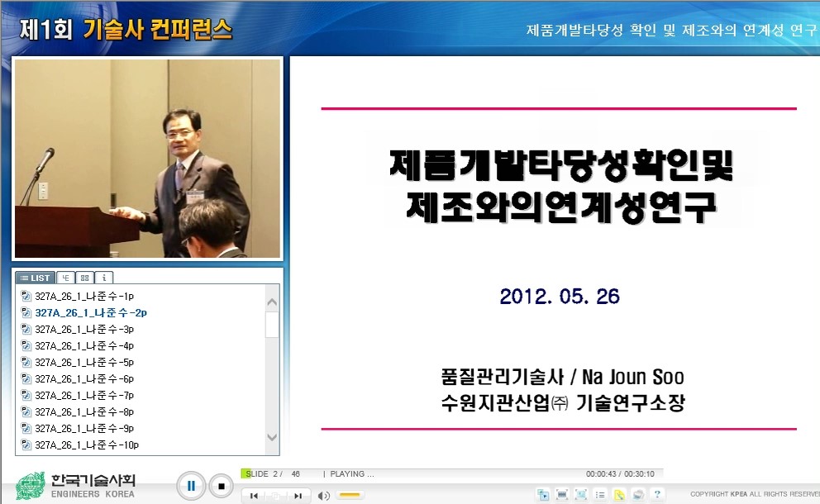This screenshot has width=820, height=504.
Task: Click the keyboard icon in the bottom toolbar
Action: [x=561, y=494]
